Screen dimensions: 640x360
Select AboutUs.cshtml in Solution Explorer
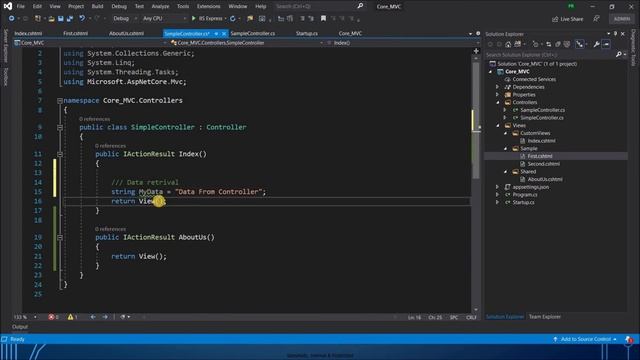coord(545,179)
